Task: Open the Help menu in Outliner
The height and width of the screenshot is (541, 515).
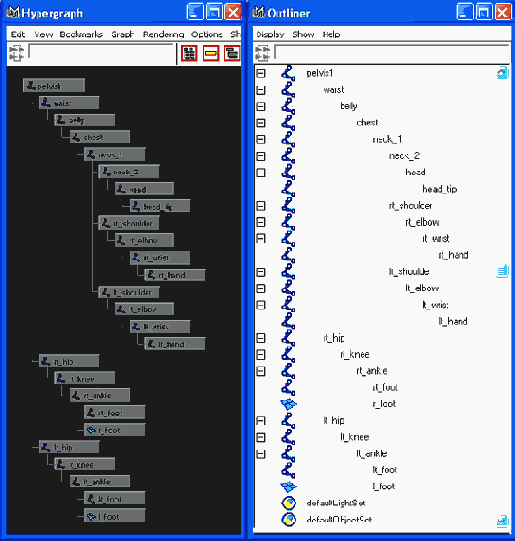Action: pyautogui.click(x=331, y=34)
